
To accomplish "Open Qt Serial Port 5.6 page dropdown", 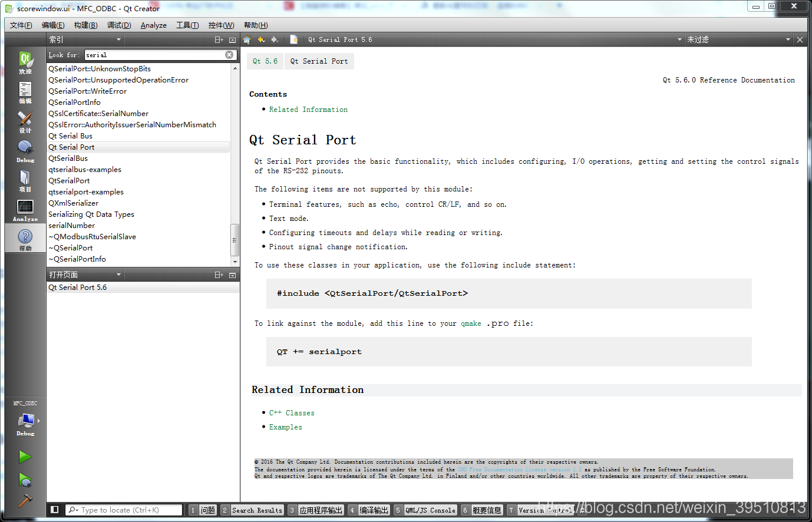I will [494, 39].
